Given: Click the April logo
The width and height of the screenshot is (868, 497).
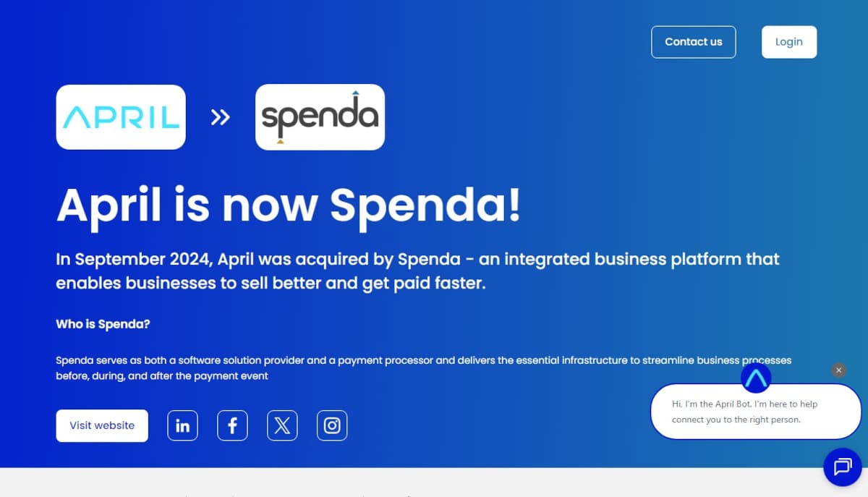Looking at the screenshot, I should [x=120, y=116].
